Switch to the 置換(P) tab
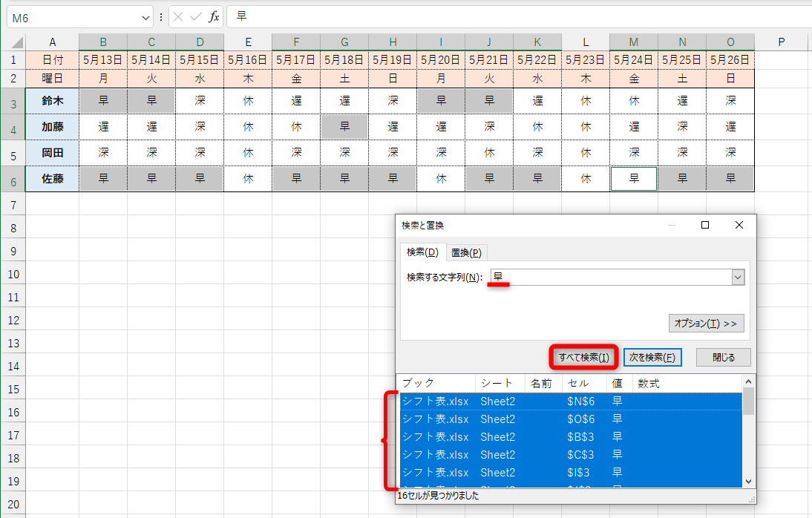 [465, 252]
